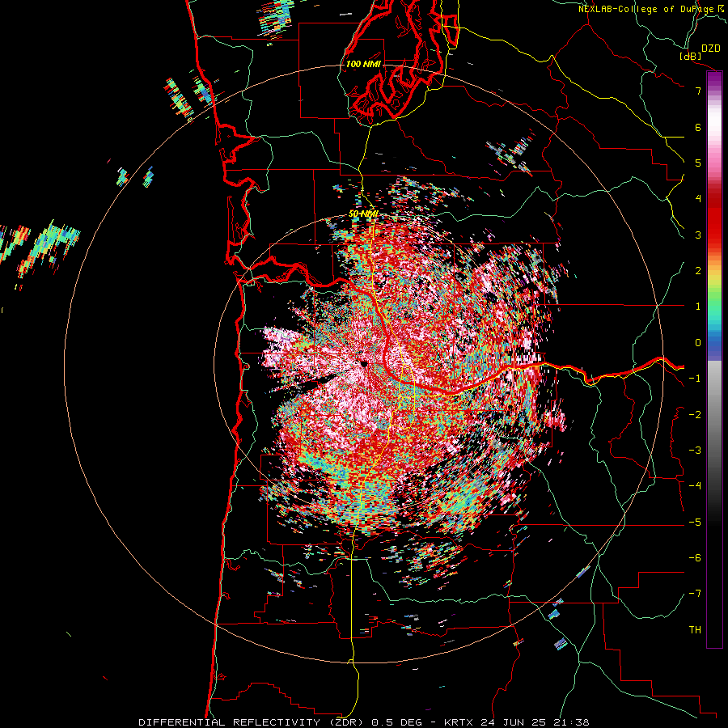Click the KRTX radar station identifier
Viewport: 728px width, 728px height.
point(459,722)
